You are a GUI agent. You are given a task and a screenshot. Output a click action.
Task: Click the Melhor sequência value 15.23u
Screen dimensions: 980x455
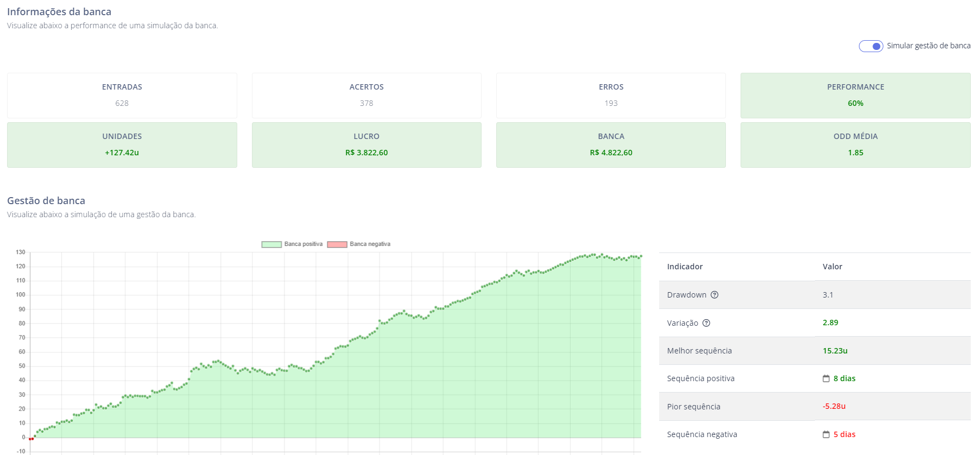click(x=835, y=351)
